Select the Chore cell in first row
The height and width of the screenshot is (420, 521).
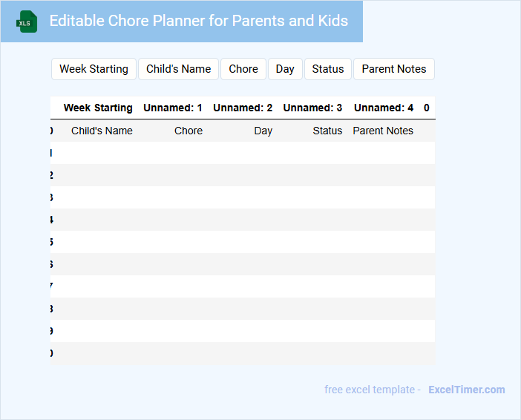[189, 131]
